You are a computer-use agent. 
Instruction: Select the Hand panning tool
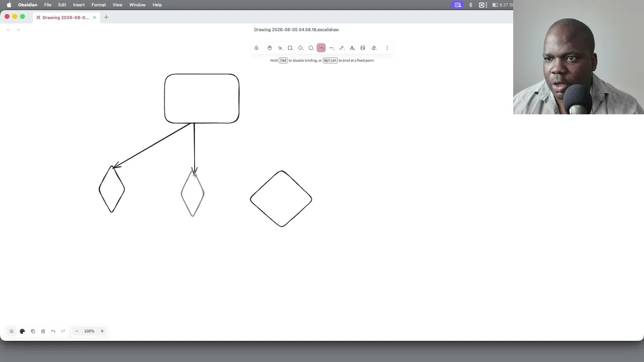tap(269, 48)
